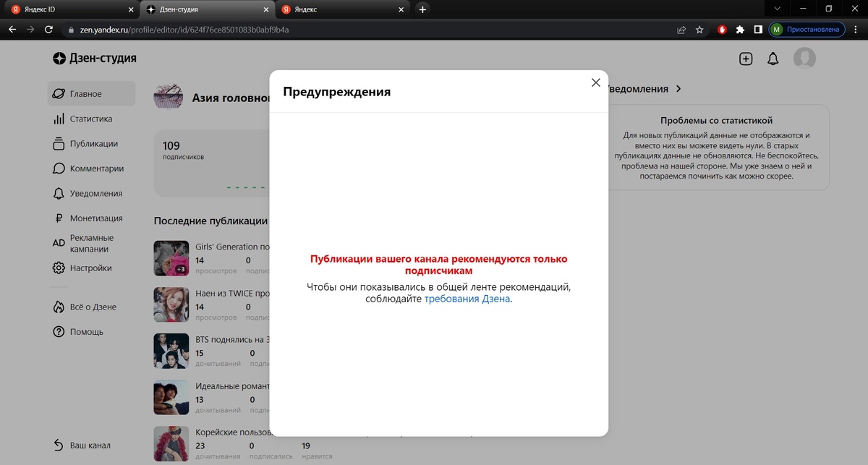Open Уведомления bell icon in sidebar
This screenshot has width=868, height=465.
click(59, 193)
